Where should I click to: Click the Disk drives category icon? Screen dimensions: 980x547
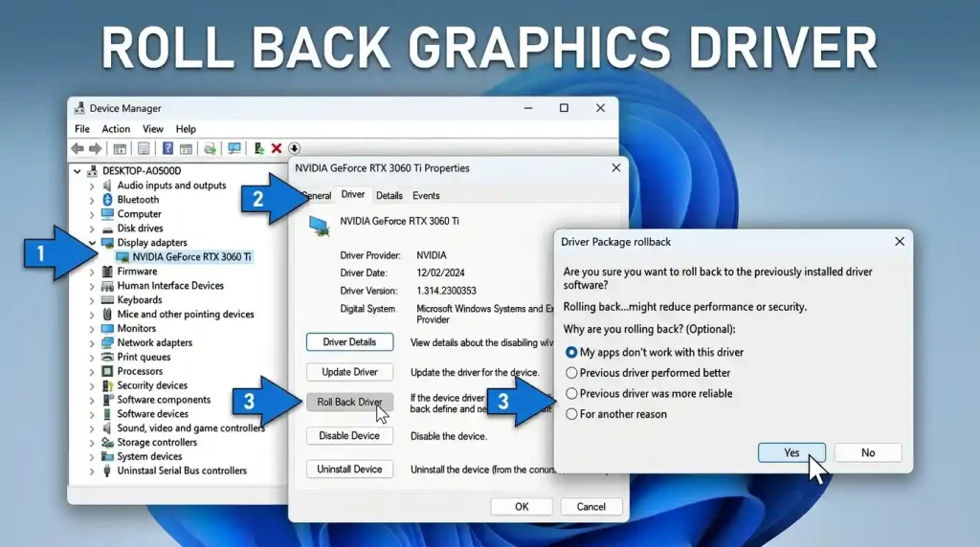[x=107, y=229]
